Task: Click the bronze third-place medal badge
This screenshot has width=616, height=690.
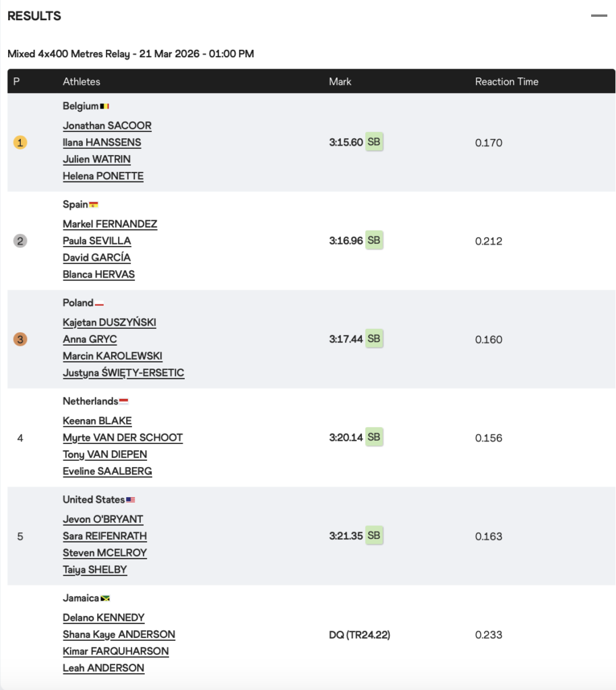Action: click(20, 340)
